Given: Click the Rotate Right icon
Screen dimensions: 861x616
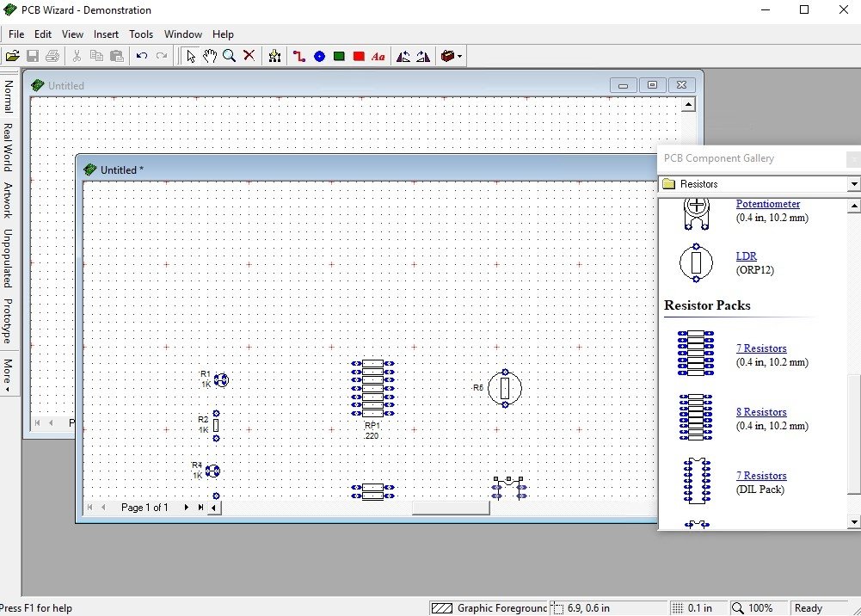Looking at the screenshot, I should click(423, 56).
